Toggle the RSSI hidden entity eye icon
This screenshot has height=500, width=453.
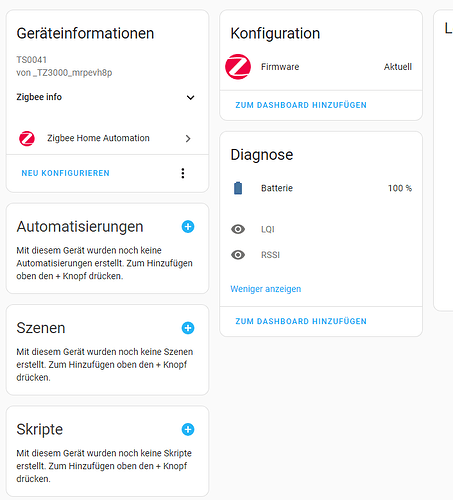(x=238, y=255)
